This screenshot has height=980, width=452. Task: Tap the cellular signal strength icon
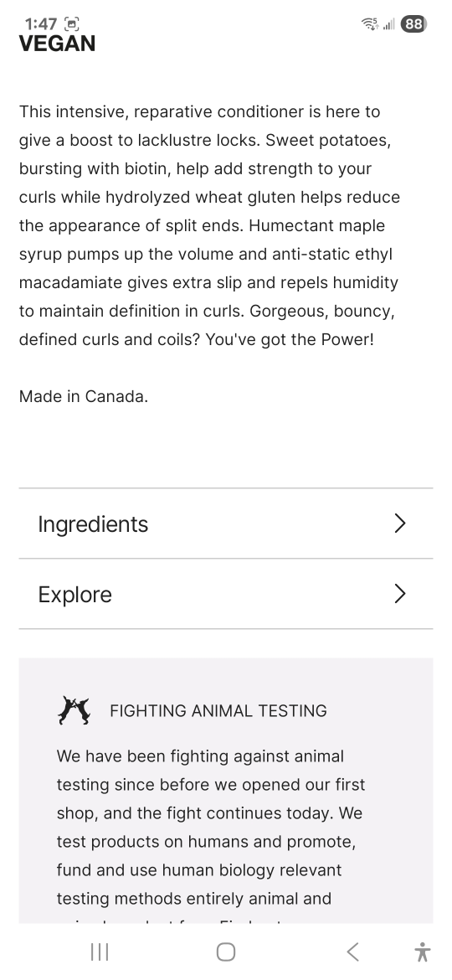pos(389,24)
